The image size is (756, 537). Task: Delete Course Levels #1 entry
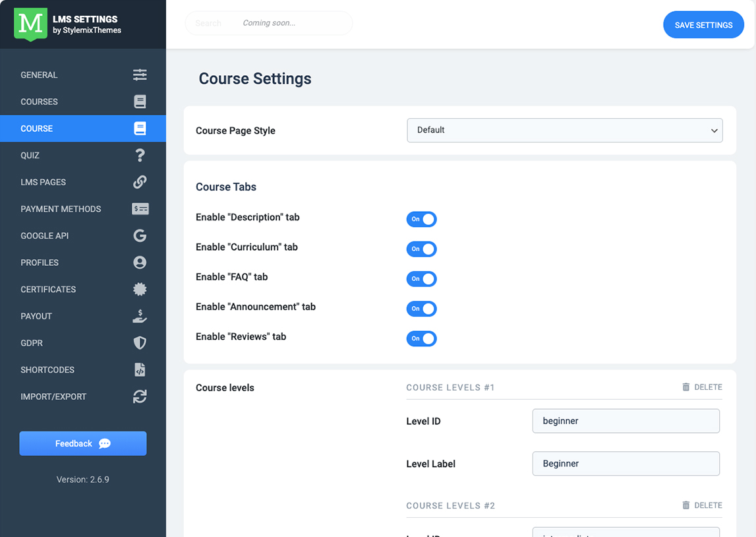coord(702,387)
